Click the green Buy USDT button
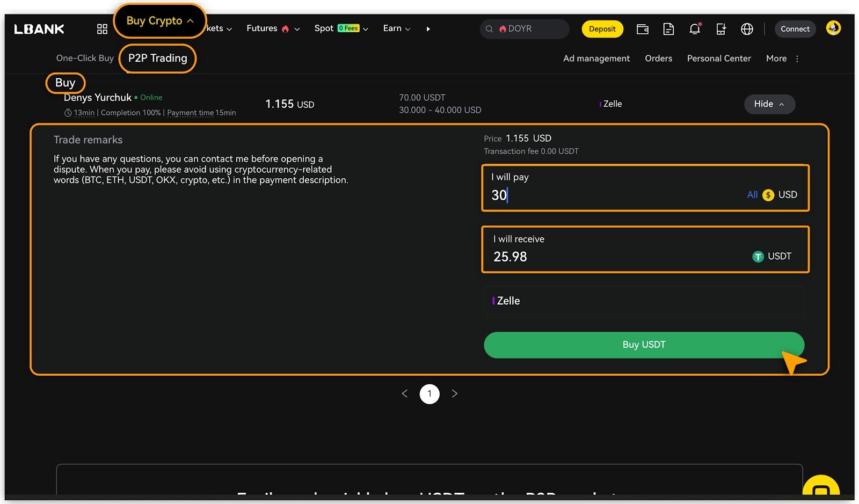The width and height of the screenshot is (859, 504). 643,345
